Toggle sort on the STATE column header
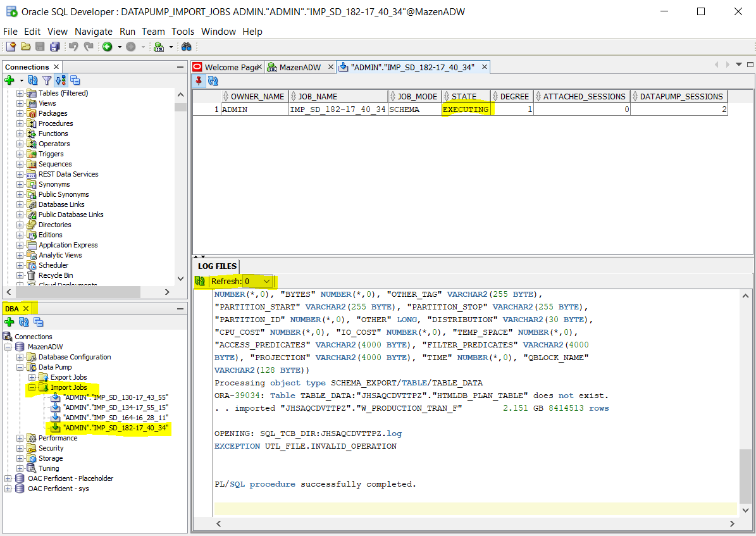Image resolution: width=756 pixels, height=536 pixels. pos(465,96)
